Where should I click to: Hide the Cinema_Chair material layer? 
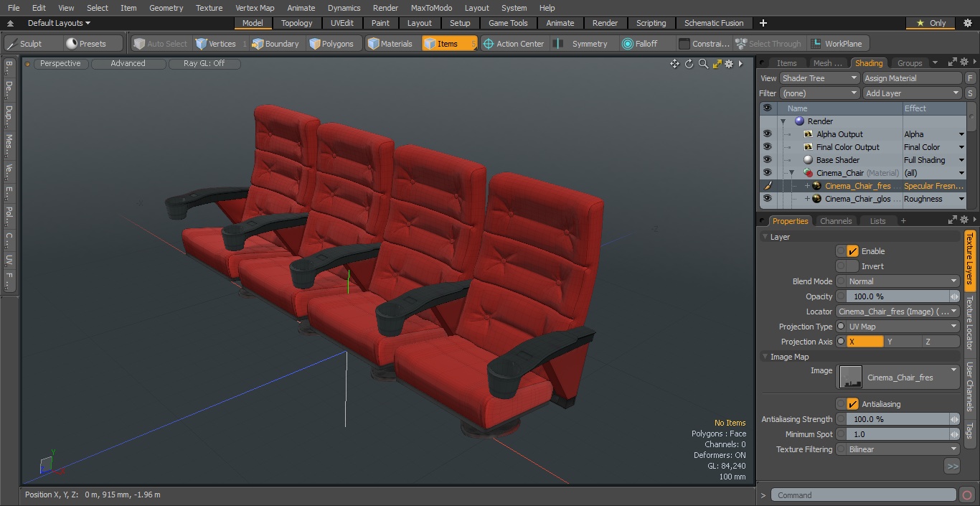767,173
